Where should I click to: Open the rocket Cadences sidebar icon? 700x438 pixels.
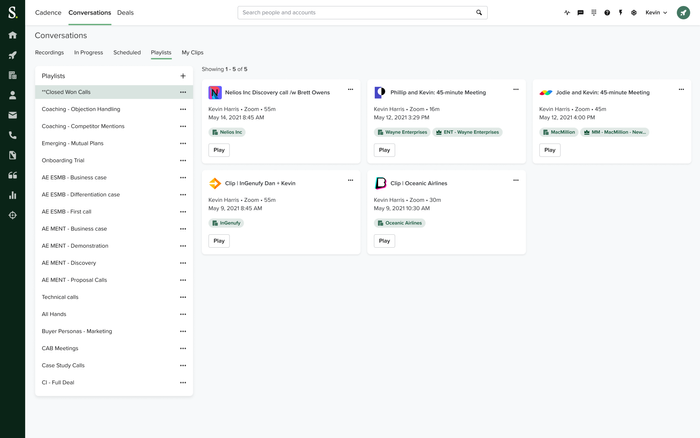[x=12, y=55]
